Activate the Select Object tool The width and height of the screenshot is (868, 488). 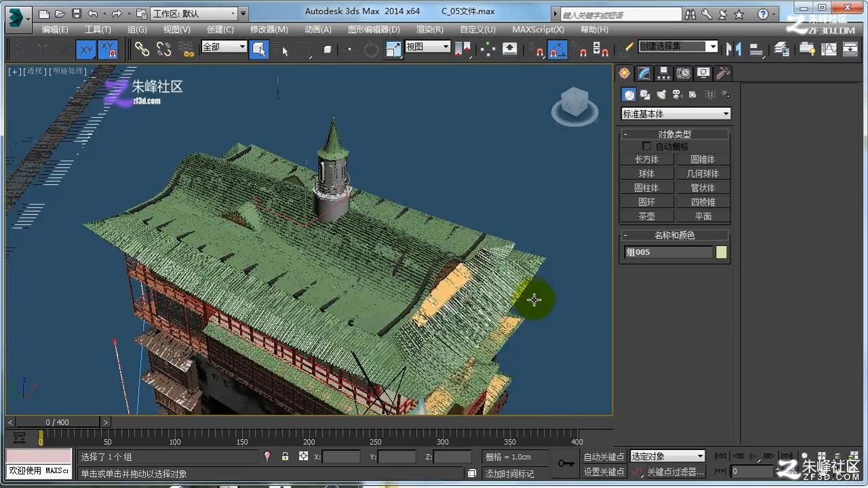pyautogui.click(x=259, y=49)
